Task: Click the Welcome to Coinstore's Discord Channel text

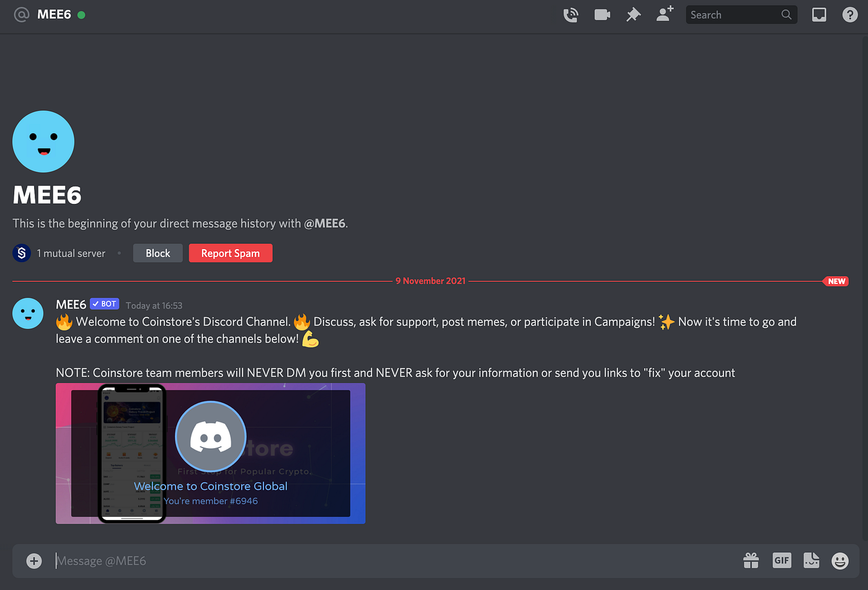Action: pyautogui.click(x=183, y=322)
